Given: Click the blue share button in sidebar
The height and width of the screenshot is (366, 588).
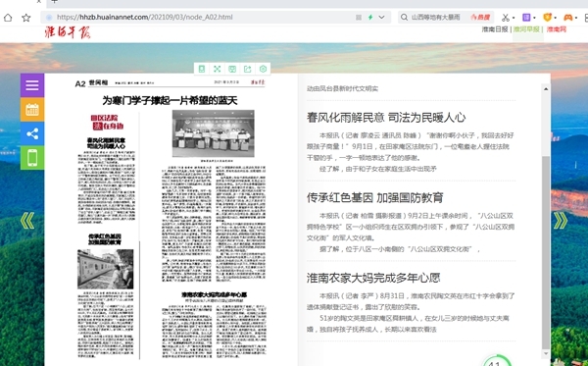Looking at the screenshot, I should click(32, 133).
